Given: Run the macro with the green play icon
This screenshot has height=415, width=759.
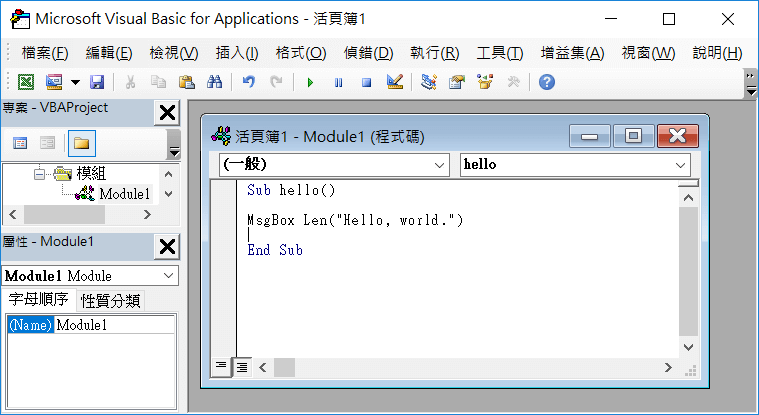Looking at the screenshot, I should (x=310, y=82).
